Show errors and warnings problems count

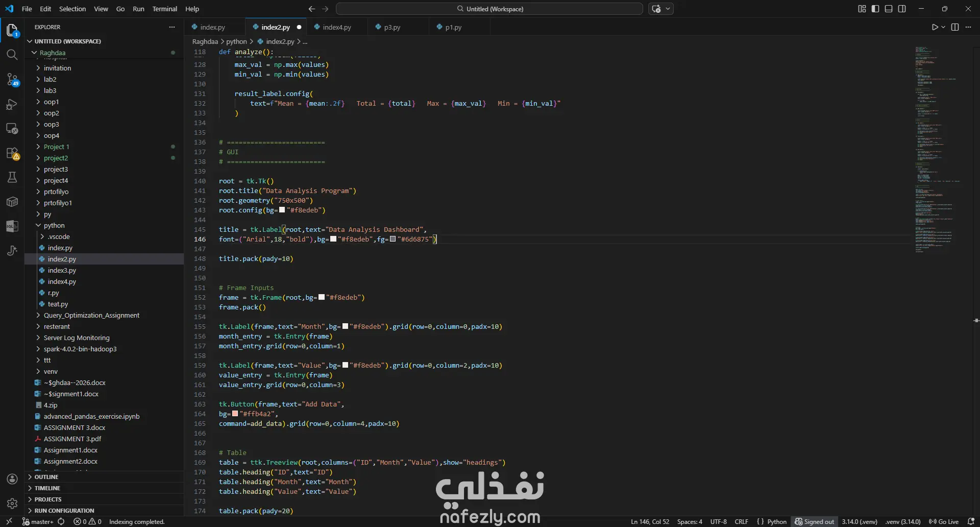[87, 521]
